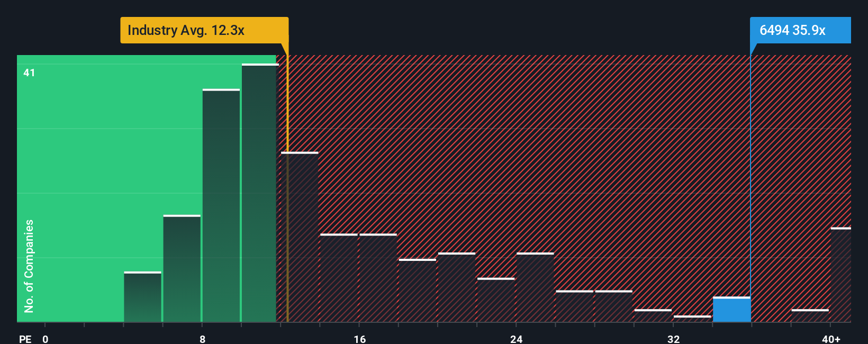Image resolution: width=868 pixels, height=344 pixels.
Task: Click the bar just right of industry average line
Action: [x=300, y=237]
